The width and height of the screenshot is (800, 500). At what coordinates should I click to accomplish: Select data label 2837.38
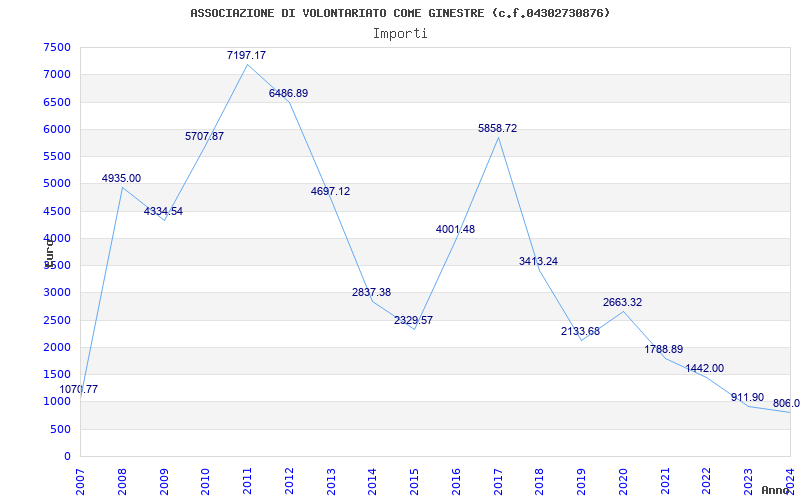[x=371, y=292]
